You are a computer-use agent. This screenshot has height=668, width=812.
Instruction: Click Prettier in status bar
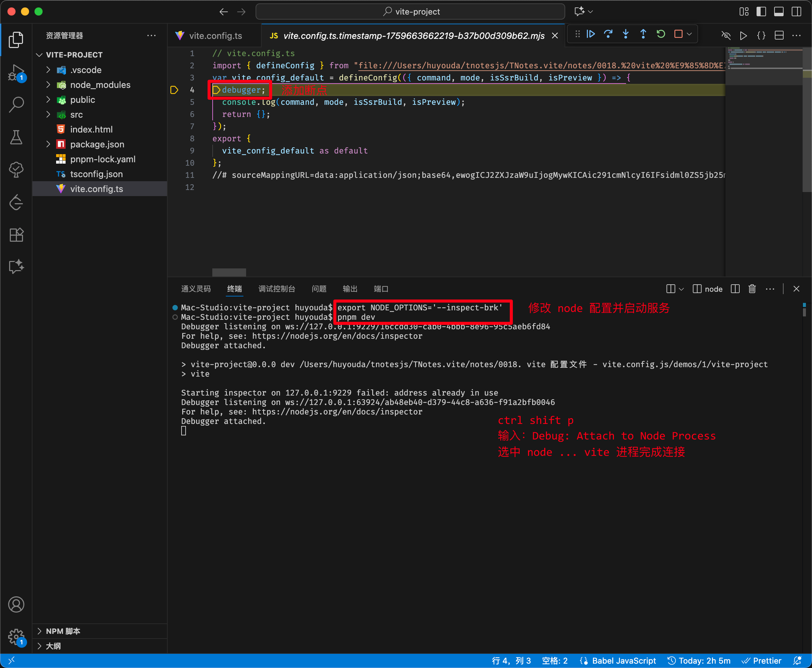[x=766, y=661]
